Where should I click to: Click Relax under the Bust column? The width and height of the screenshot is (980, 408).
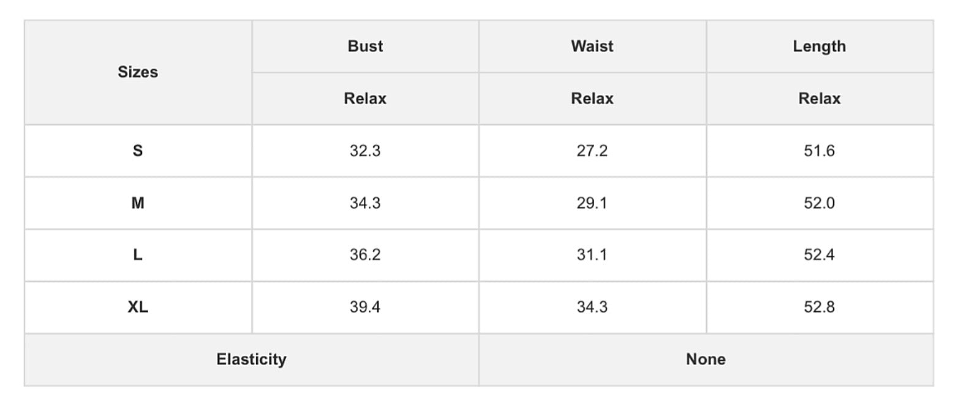coord(365,99)
